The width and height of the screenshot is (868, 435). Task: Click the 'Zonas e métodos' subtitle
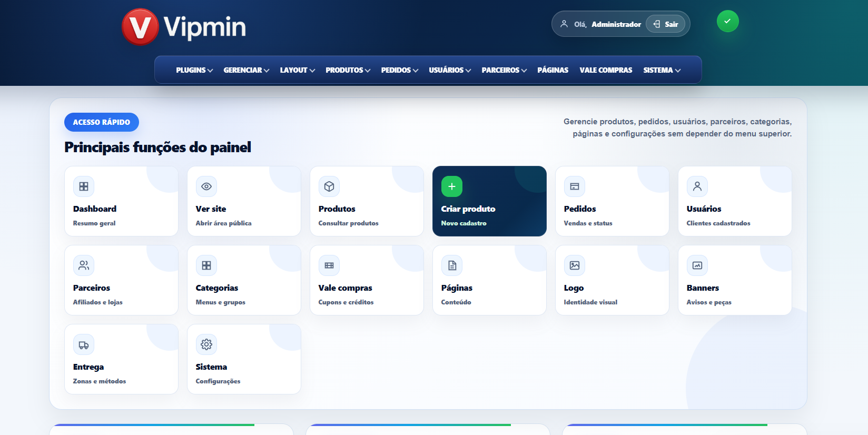(x=100, y=381)
